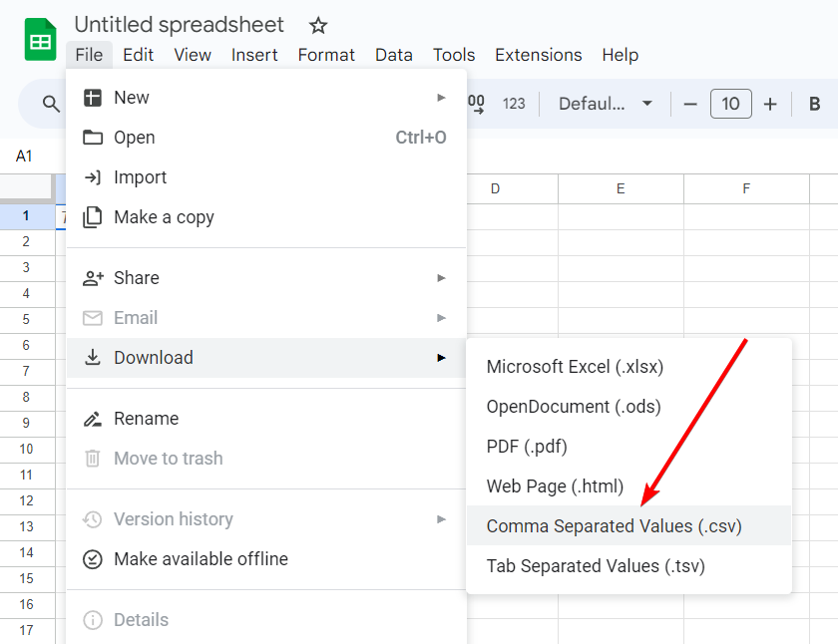Open the Insert menu
The width and height of the screenshot is (838, 644).
[254, 55]
